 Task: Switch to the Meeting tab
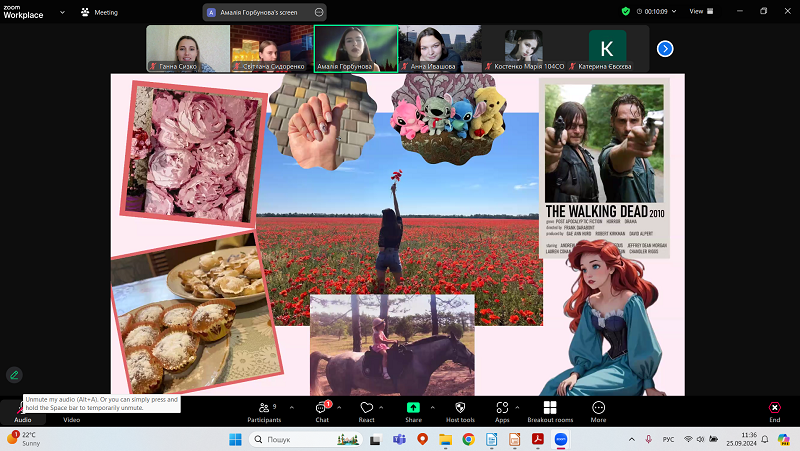pos(99,12)
